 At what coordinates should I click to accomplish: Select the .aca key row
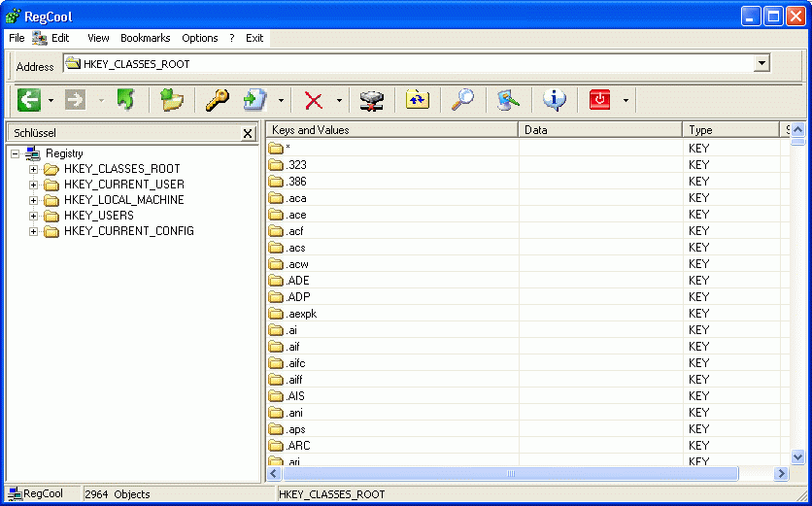point(528,198)
